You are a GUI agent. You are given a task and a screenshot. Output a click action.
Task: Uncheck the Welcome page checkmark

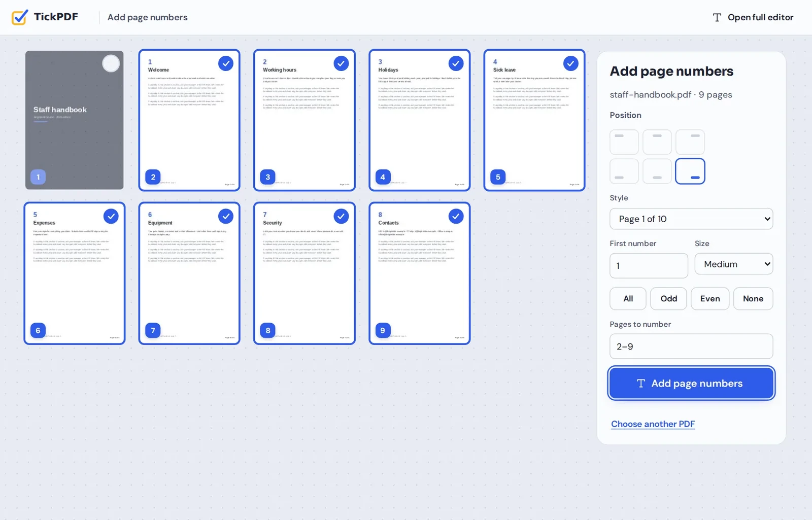(226, 63)
